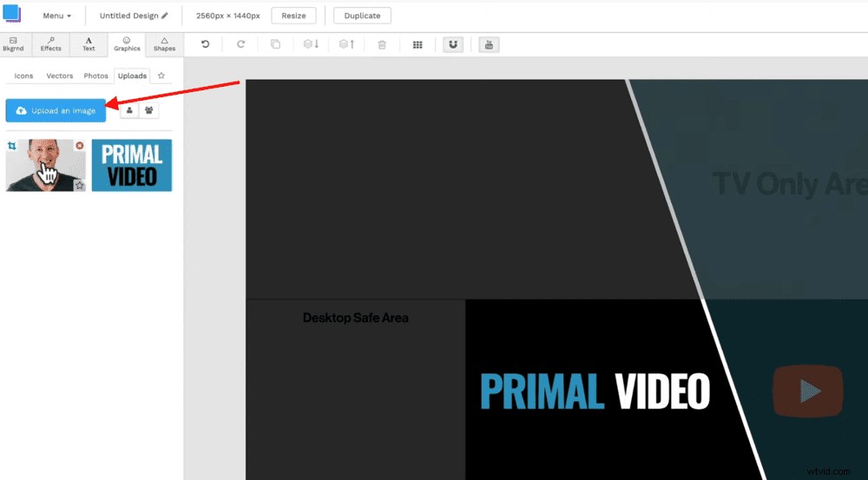Select the PRIMAL VIDEO logo on canvas
Viewport: 868px width, 480px height.
coord(595,391)
